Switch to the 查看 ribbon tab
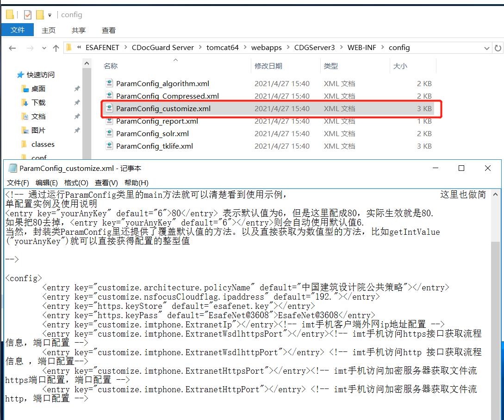This screenshot has width=504, height=420. [109, 30]
